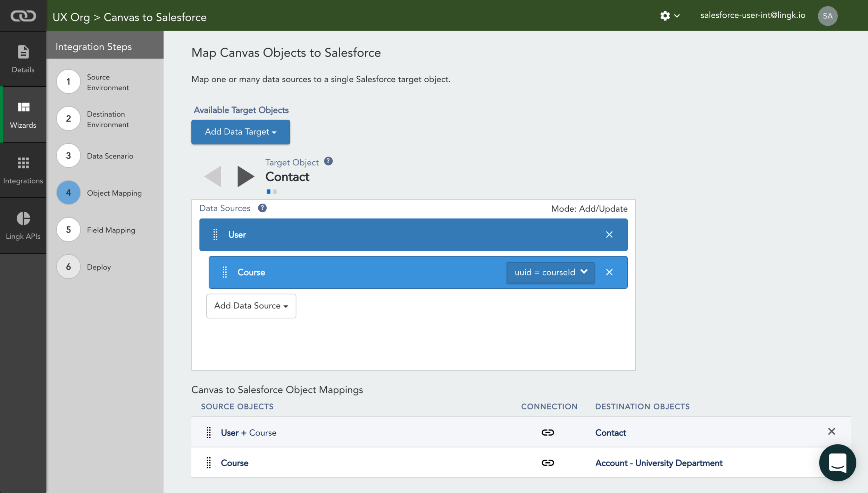
Task: Click connection link icon for Contact mapping
Action: click(548, 432)
